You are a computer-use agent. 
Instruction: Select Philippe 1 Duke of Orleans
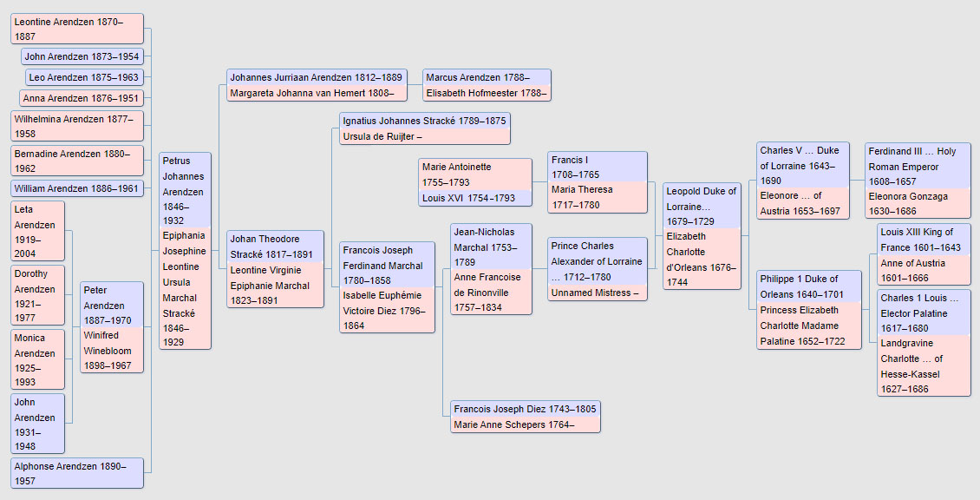pos(809,286)
